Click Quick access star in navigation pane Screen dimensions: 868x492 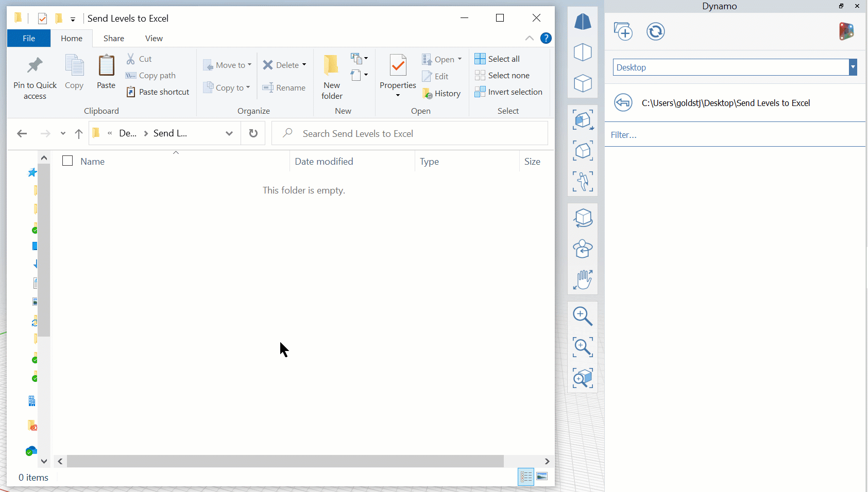pos(32,172)
